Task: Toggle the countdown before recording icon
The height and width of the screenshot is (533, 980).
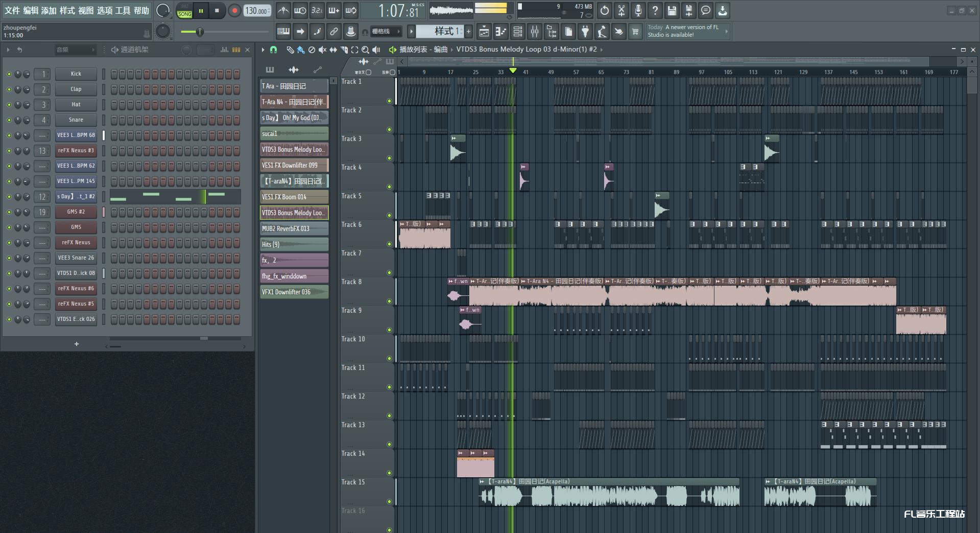Action: tap(317, 10)
